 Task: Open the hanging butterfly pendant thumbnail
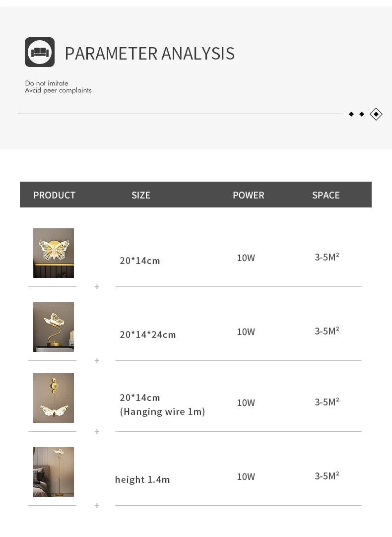coord(54,398)
